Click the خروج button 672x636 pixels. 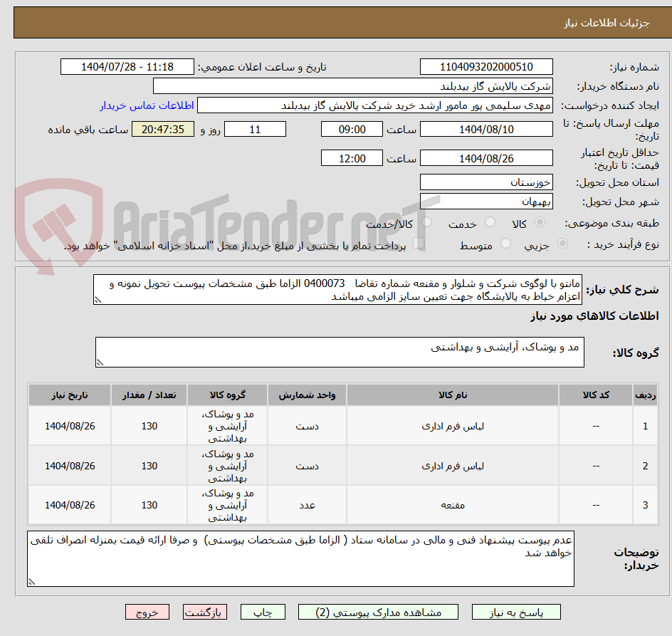click(147, 612)
